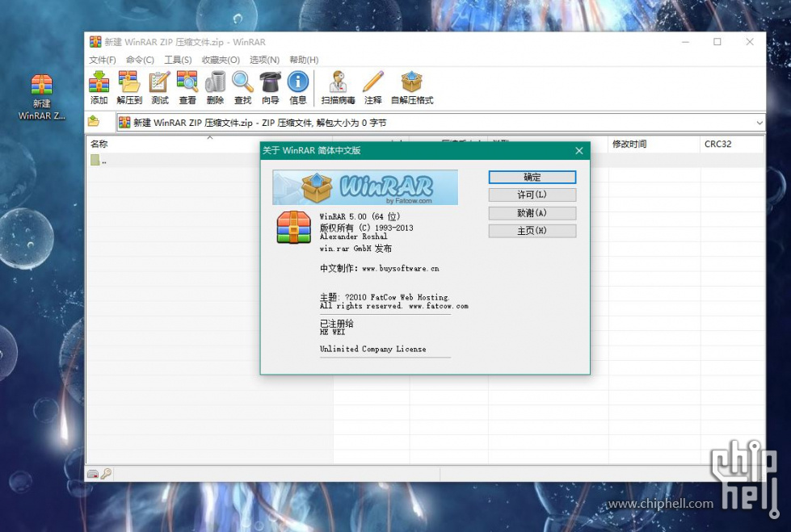Expand the archive path dropdown arrow

pos(759,123)
